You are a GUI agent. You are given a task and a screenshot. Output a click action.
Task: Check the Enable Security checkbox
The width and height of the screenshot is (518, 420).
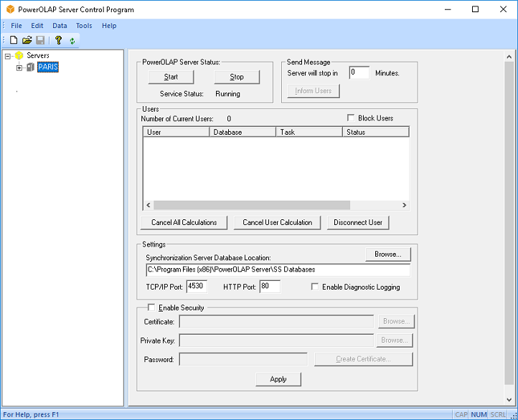pos(151,307)
